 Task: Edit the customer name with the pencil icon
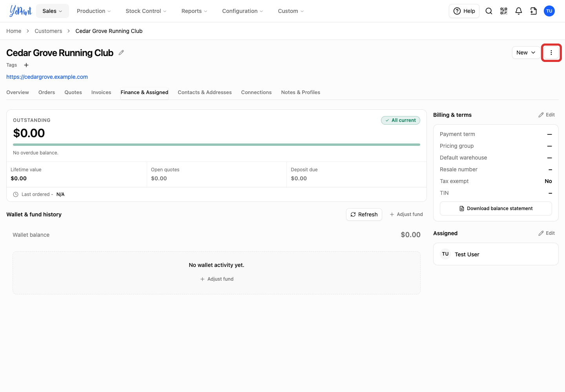point(121,53)
